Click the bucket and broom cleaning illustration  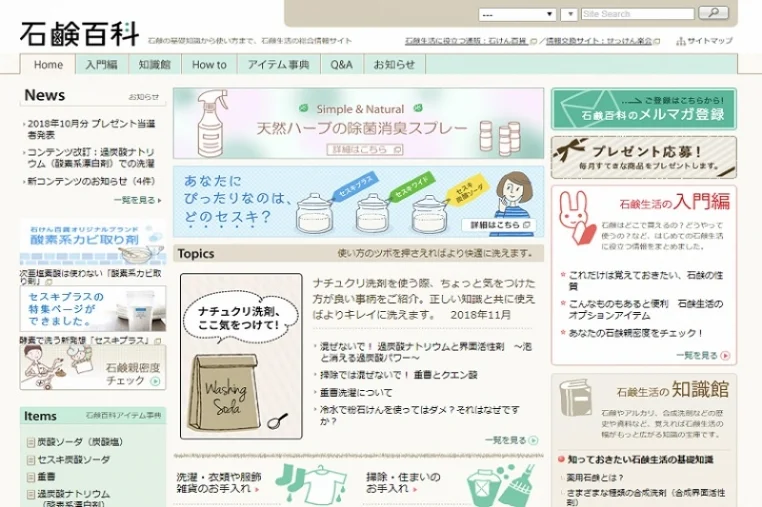coord(501,485)
